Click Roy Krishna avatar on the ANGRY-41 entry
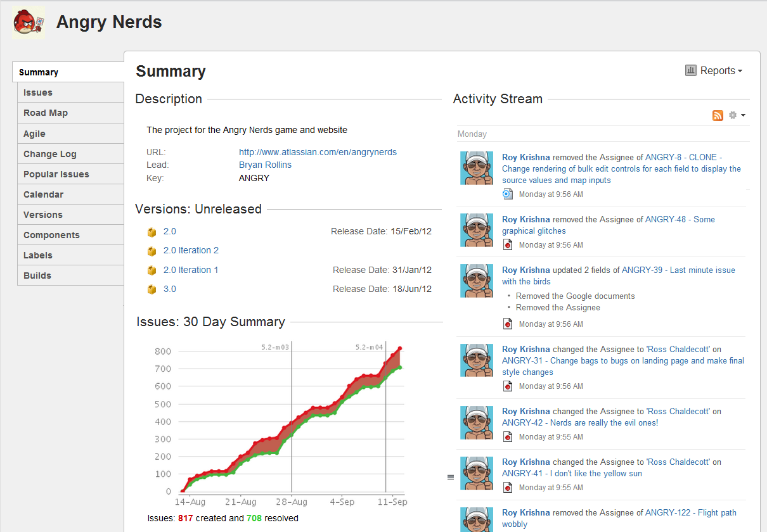The image size is (767, 532). click(x=477, y=473)
